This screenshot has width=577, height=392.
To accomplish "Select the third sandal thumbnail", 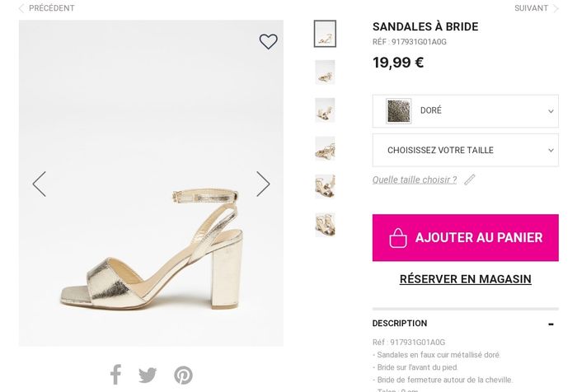I will [325, 110].
